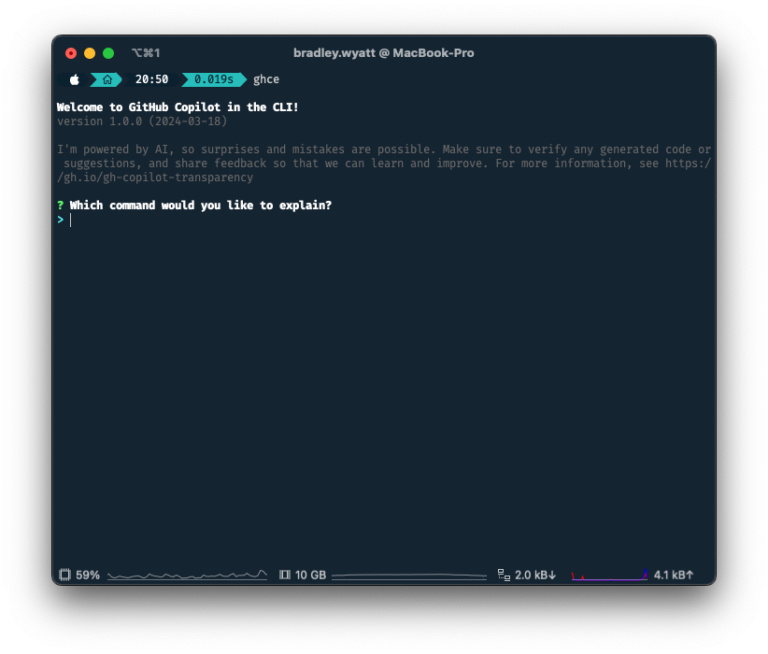768x654 pixels.
Task: Click the 4.1 kB upload speed
Action: point(673,575)
